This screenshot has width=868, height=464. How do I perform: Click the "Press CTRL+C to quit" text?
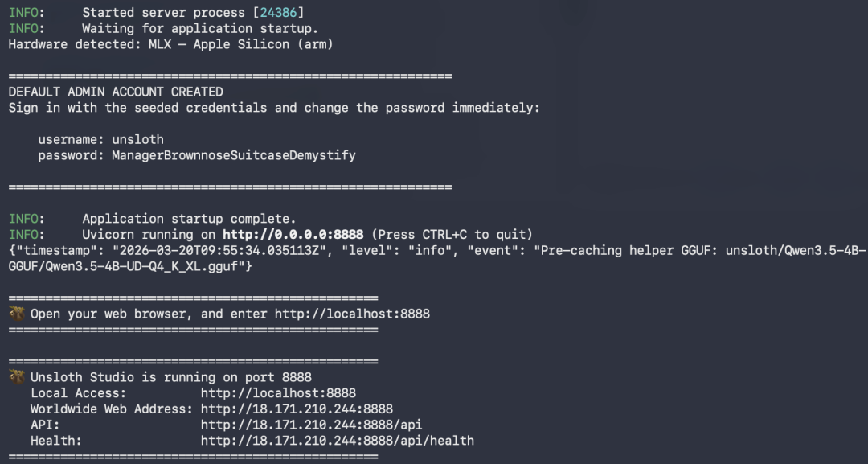452,234
